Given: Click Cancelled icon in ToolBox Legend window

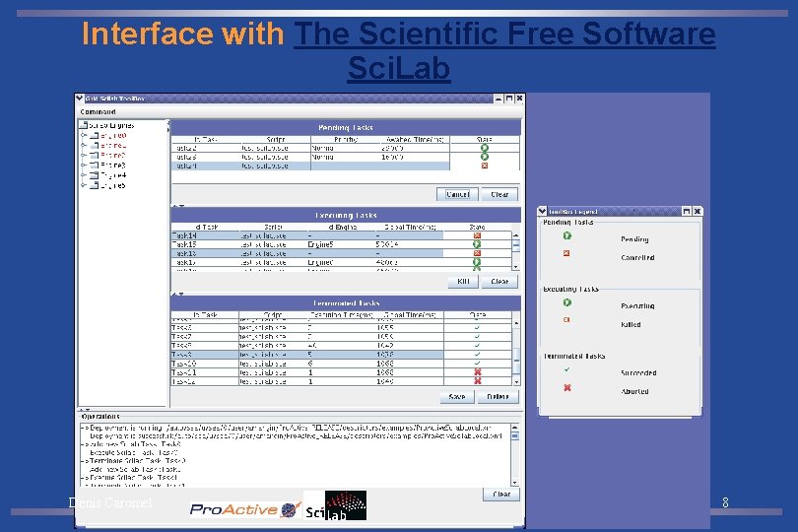Looking at the screenshot, I should tap(566, 253).
